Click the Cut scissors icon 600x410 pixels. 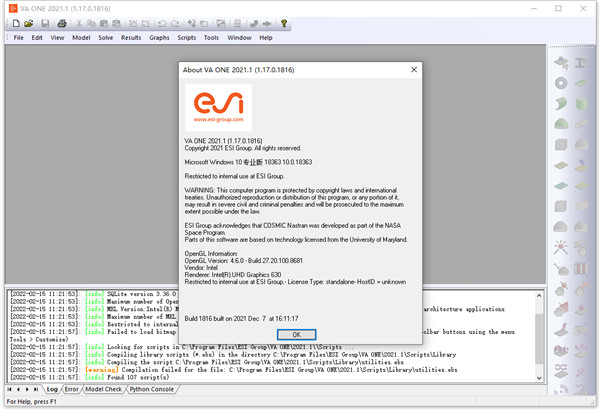(79, 24)
